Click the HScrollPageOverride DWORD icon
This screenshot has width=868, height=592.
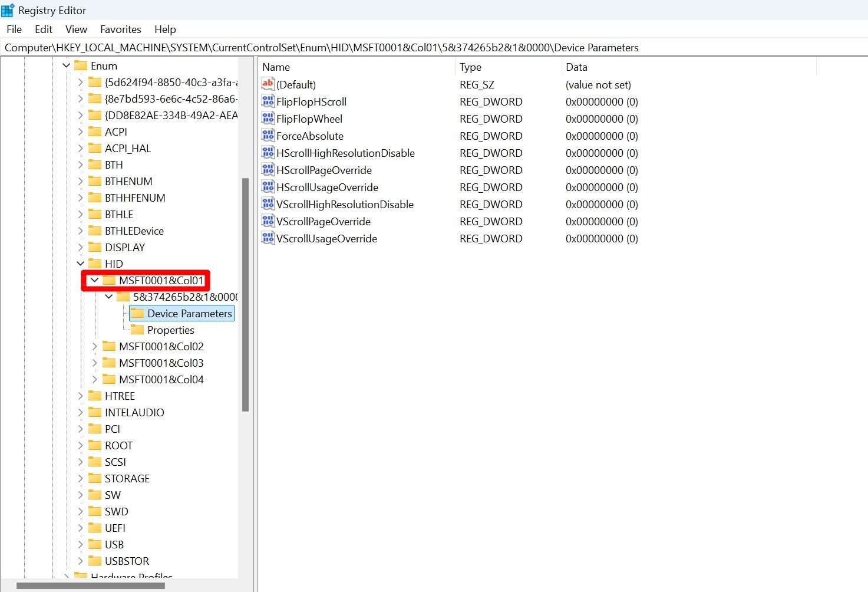(268, 170)
